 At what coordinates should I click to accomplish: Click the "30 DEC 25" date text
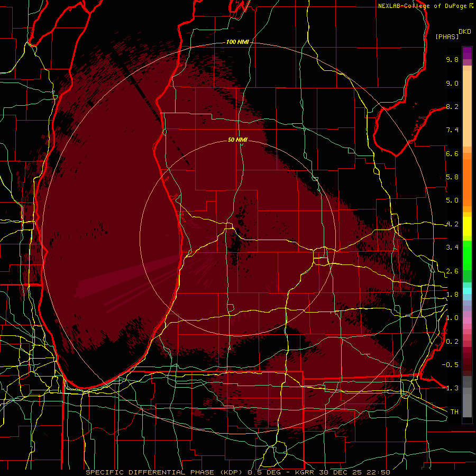[340, 472]
